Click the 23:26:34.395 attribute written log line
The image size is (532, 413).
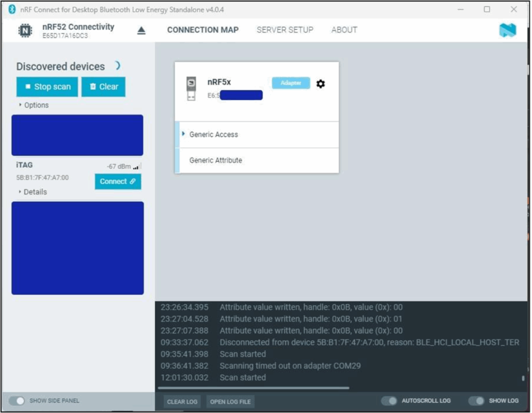point(282,307)
